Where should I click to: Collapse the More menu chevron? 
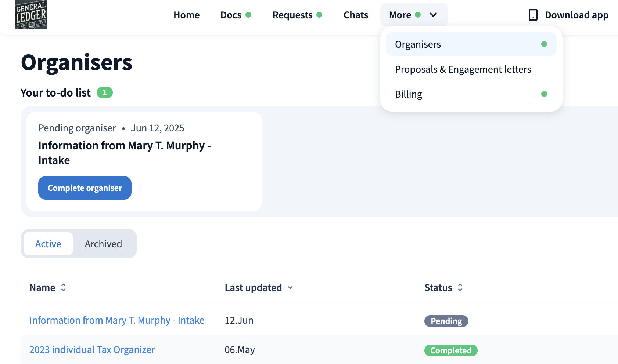pyautogui.click(x=433, y=15)
